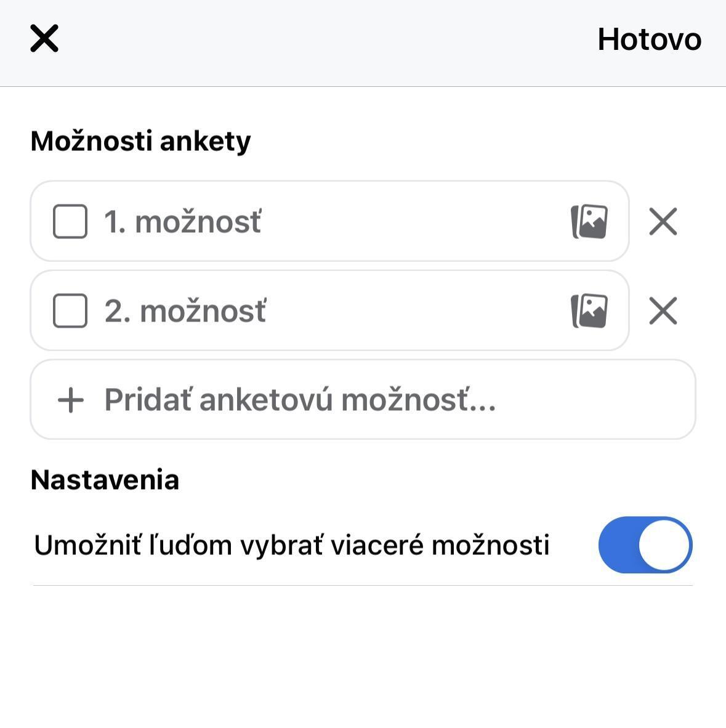Attach a photo to the 2. možnosť option

[x=589, y=311]
